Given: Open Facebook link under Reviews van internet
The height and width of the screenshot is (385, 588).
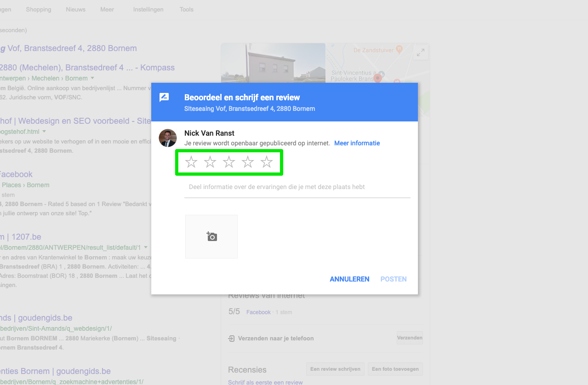Looking at the screenshot, I should pos(258,312).
